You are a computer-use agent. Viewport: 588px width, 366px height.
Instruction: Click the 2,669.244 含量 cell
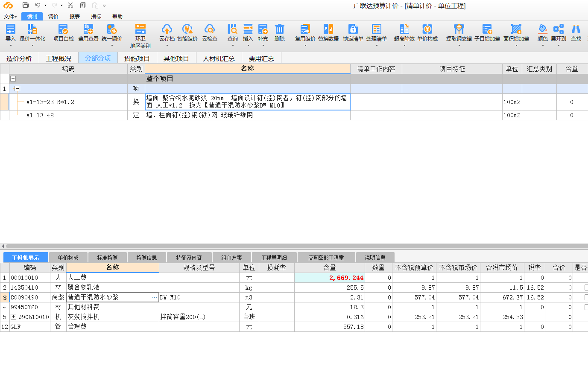(330, 278)
